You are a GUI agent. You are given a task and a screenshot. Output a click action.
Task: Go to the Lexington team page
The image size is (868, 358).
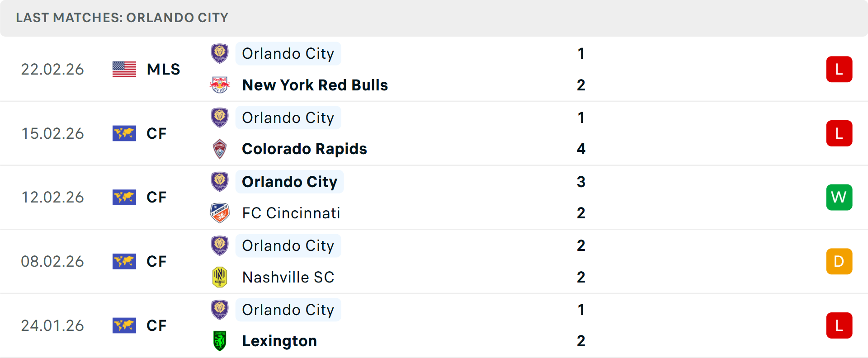tap(279, 341)
